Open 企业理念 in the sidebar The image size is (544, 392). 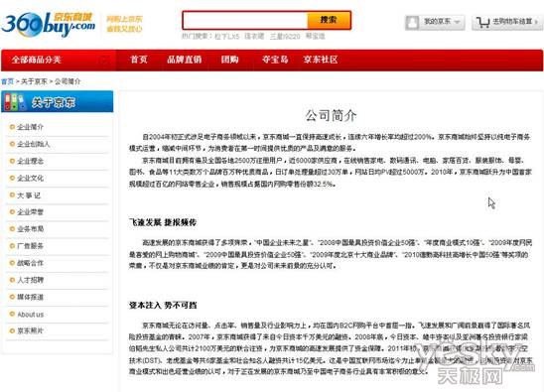pos(31,161)
